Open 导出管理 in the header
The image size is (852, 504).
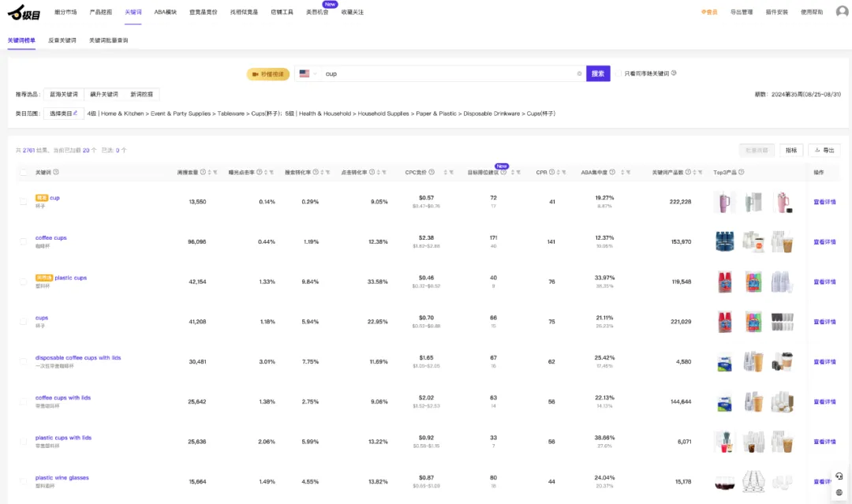[741, 12]
